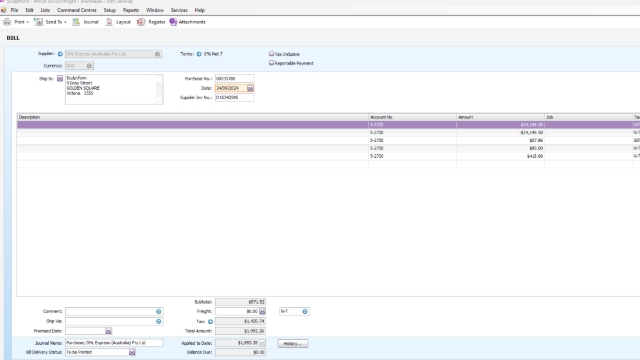
Task: Click the Ship to address box scrollbar
Action: (160, 89)
